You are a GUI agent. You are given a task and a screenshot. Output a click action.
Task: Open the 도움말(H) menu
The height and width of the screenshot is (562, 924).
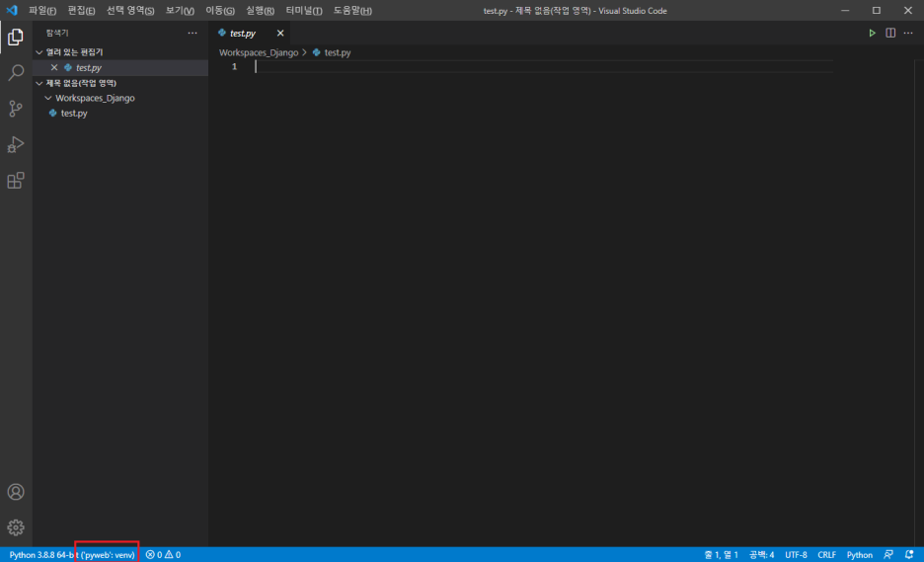352,11
